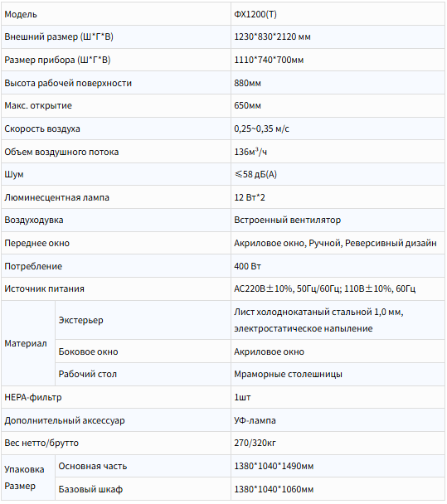Click the HEPA-фильтр label cell
Viewport: 447px width, 504px height.
coord(116,398)
